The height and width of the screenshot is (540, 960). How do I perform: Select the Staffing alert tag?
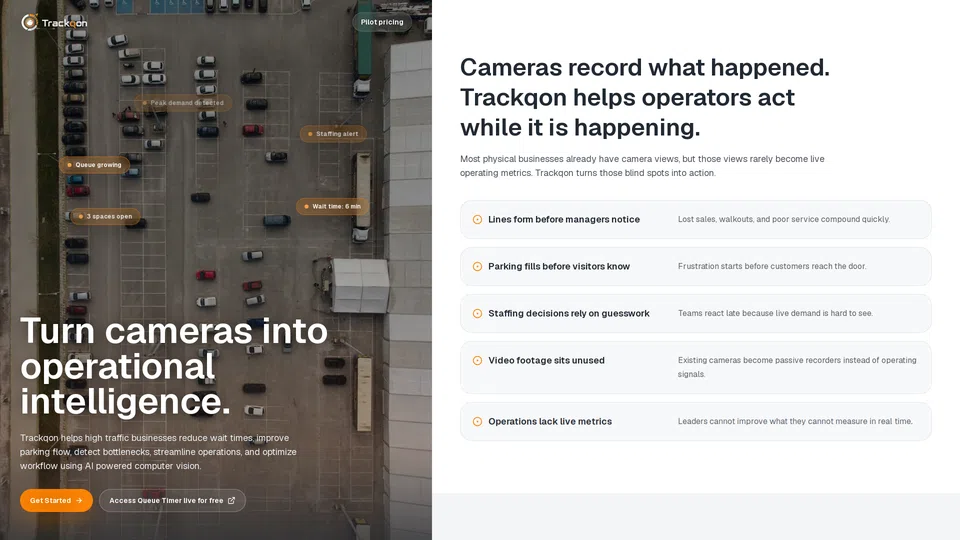click(333, 133)
